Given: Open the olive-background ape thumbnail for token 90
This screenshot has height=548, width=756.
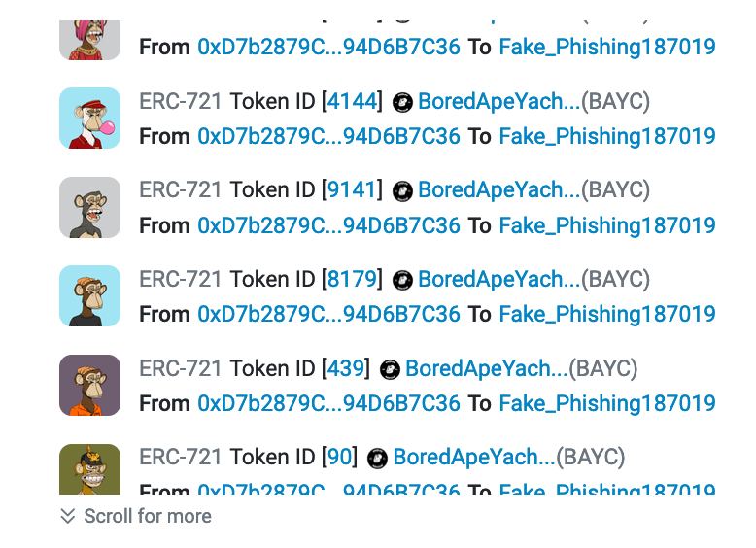Looking at the screenshot, I should (89, 469).
